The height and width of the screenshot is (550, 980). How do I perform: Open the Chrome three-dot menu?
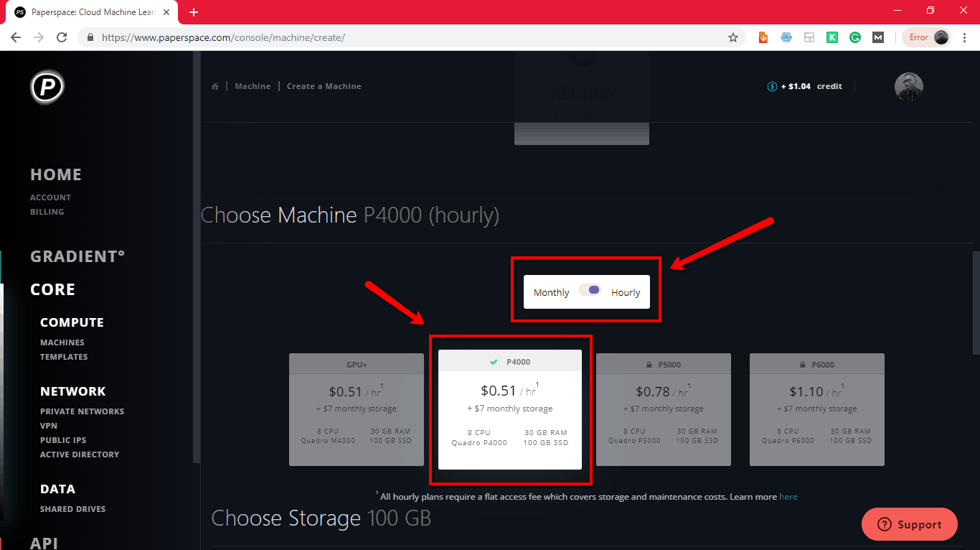tap(963, 37)
